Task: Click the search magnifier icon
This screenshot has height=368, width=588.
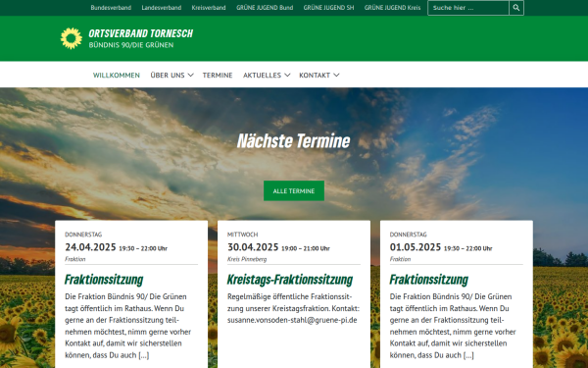Action: click(x=516, y=8)
